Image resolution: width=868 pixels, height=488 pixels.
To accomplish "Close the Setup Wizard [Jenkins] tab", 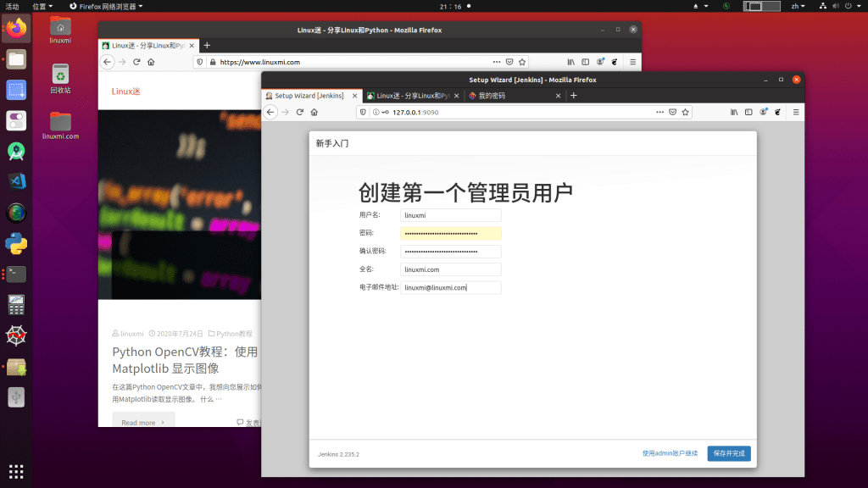I will [355, 96].
